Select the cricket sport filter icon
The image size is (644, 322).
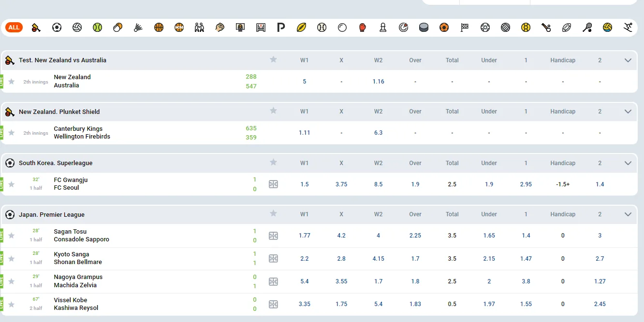(x=36, y=28)
